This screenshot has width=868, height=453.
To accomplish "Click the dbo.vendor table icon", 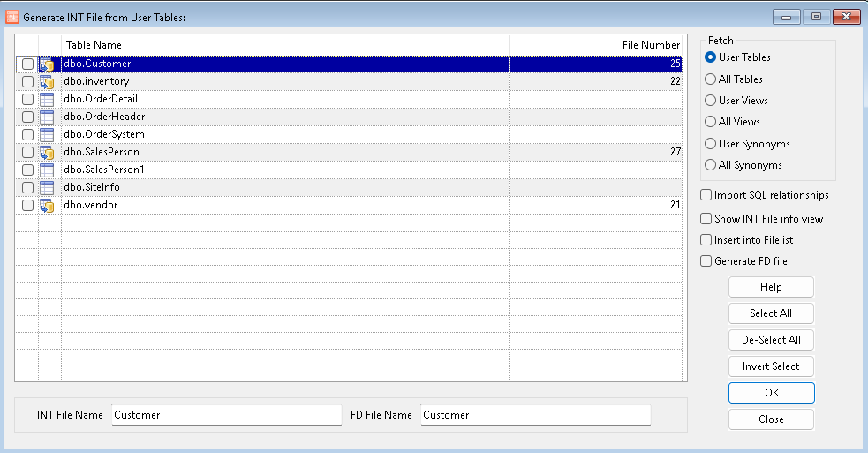I will [x=49, y=205].
